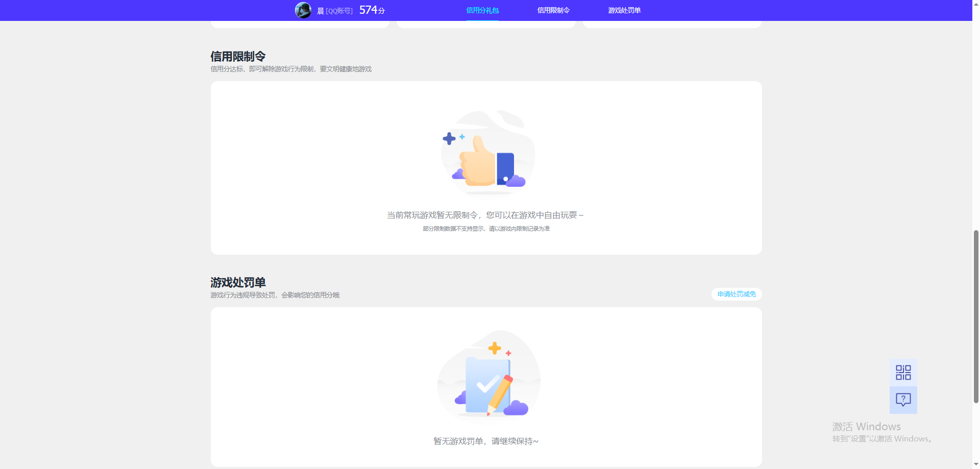Click subtitle 信用分达标，即可解除游戏行为限制
980x469 pixels.
click(x=262, y=69)
